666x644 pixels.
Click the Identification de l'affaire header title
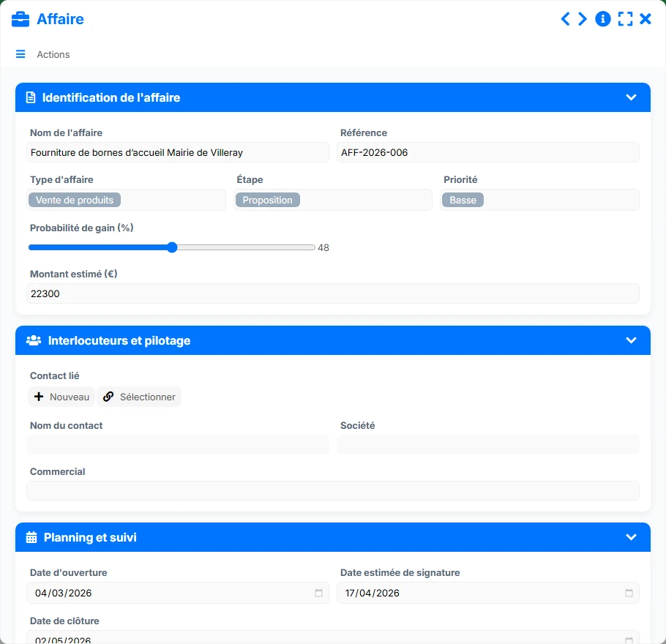(x=111, y=98)
